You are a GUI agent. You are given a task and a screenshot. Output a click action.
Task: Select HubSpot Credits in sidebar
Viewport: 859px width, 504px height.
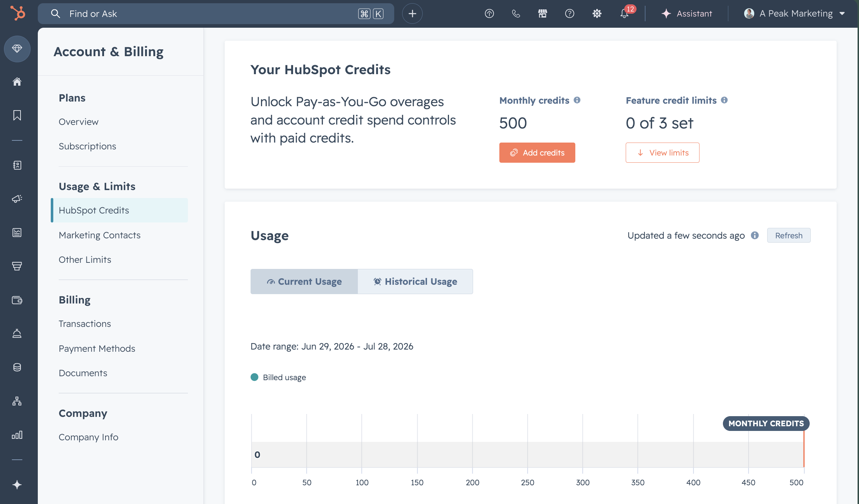(x=120, y=210)
